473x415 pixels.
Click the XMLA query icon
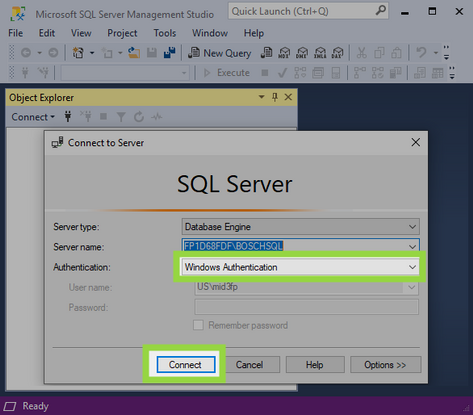(320, 53)
